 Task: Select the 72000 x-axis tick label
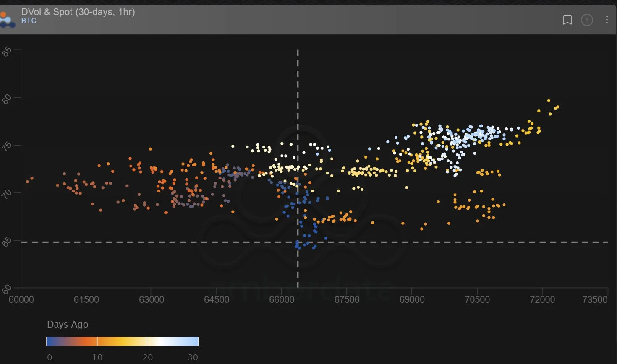coord(542,299)
